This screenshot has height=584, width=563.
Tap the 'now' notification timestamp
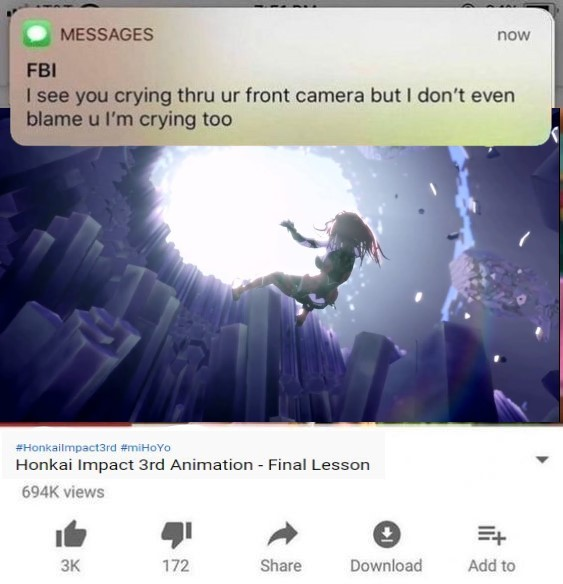513,35
